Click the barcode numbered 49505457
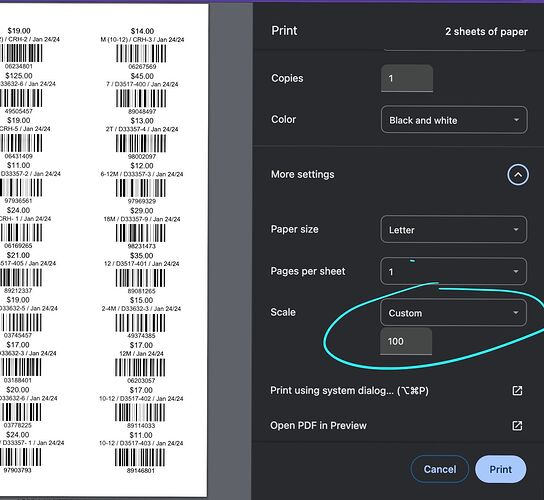This screenshot has width=544, height=500. click(x=21, y=98)
